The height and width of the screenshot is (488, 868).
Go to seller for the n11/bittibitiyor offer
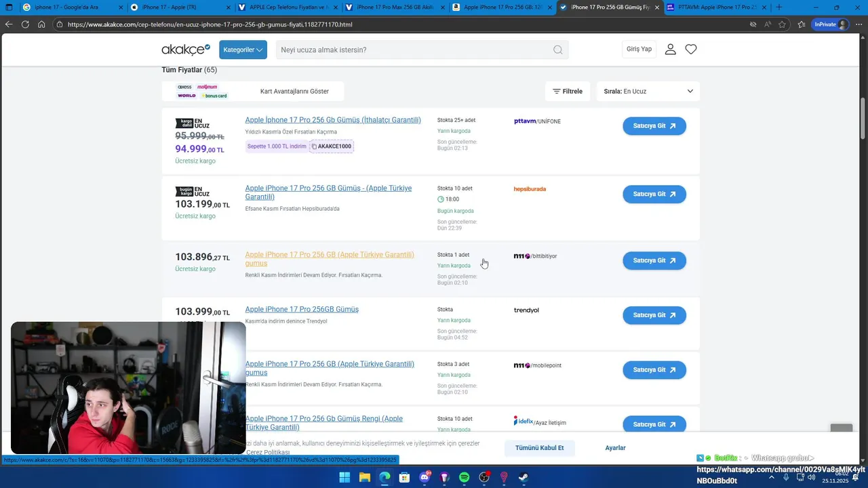point(654,261)
